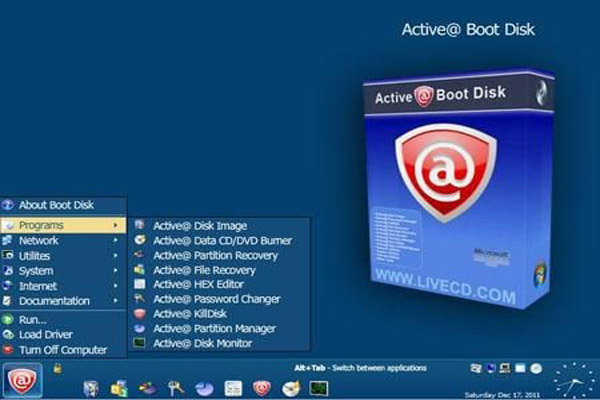
Task: Open Active@ Disk Monitor from submenu
Action: (219, 343)
